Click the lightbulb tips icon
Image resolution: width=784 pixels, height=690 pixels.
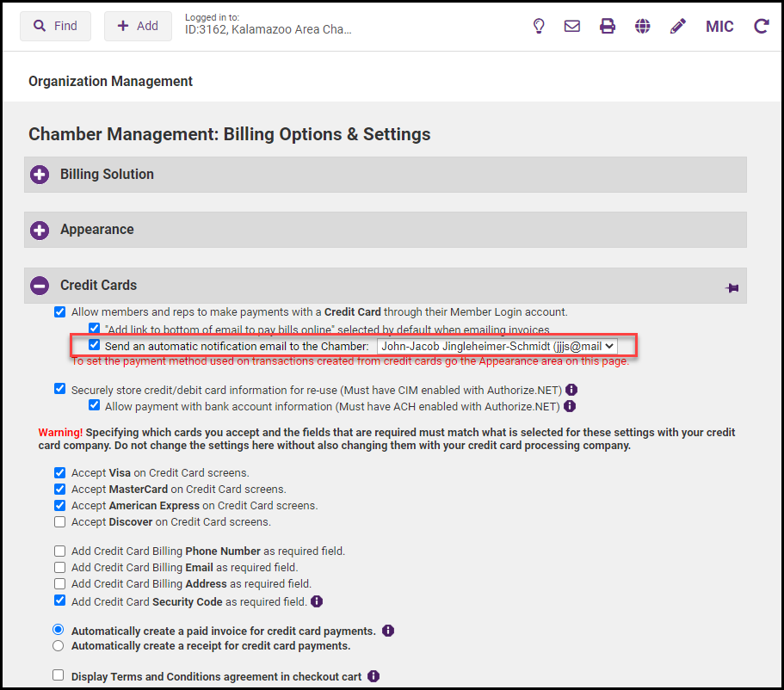click(539, 26)
